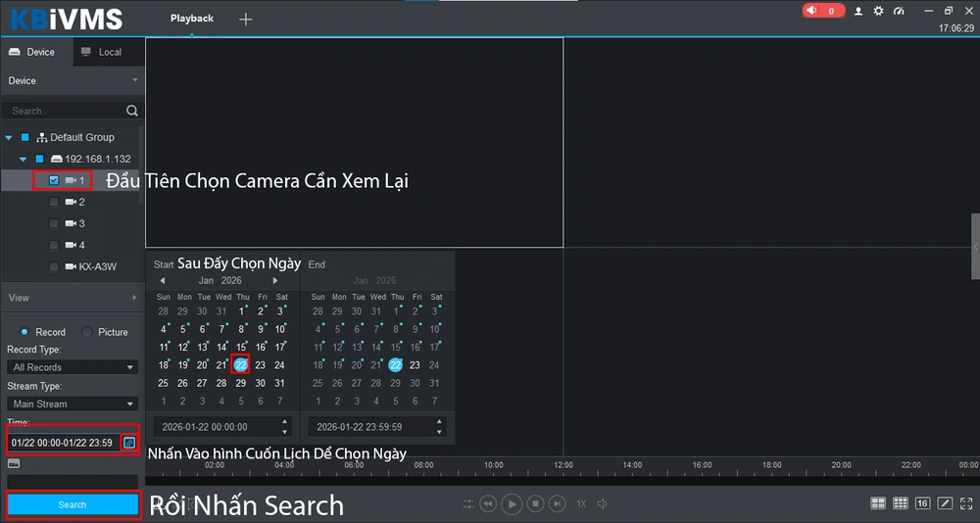
Task: Open the calendar picker icon beside time range
Action: click(128, 443)
